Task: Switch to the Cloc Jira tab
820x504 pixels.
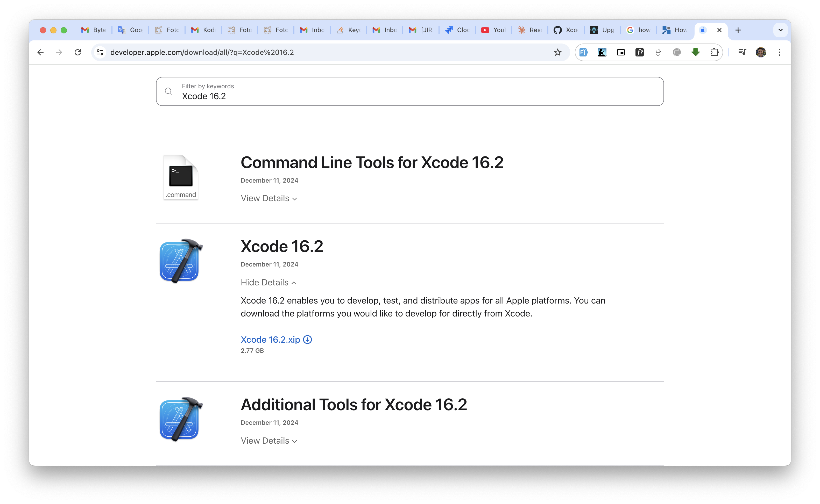Action: 457,30
